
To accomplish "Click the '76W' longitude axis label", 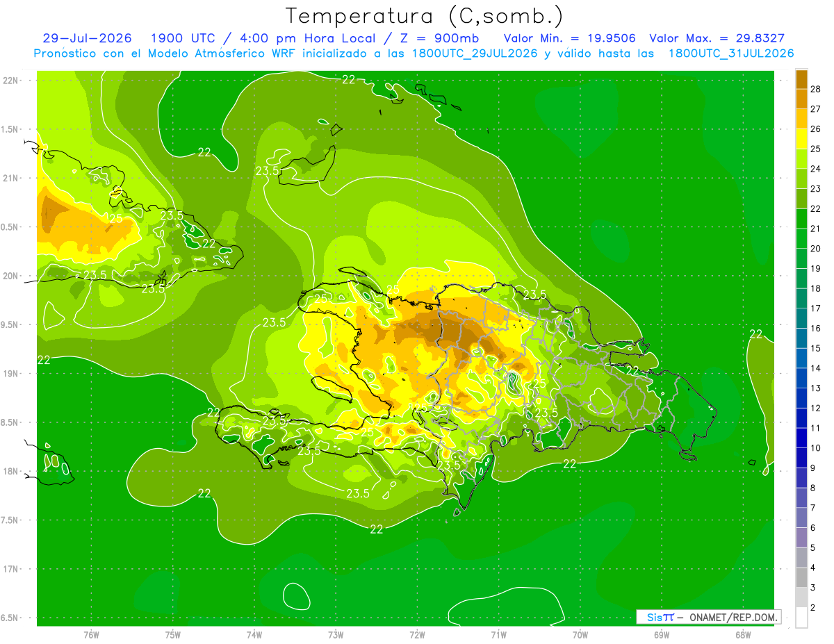I will point(91,634).
